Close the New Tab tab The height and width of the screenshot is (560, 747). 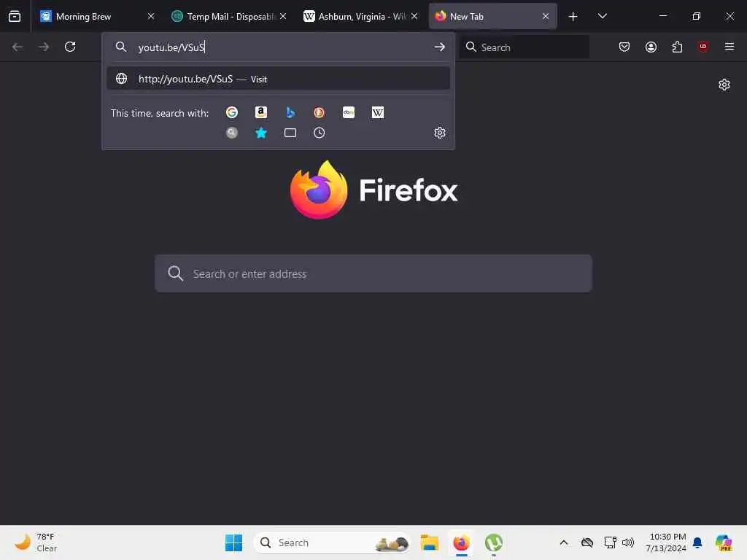point(546,17)
